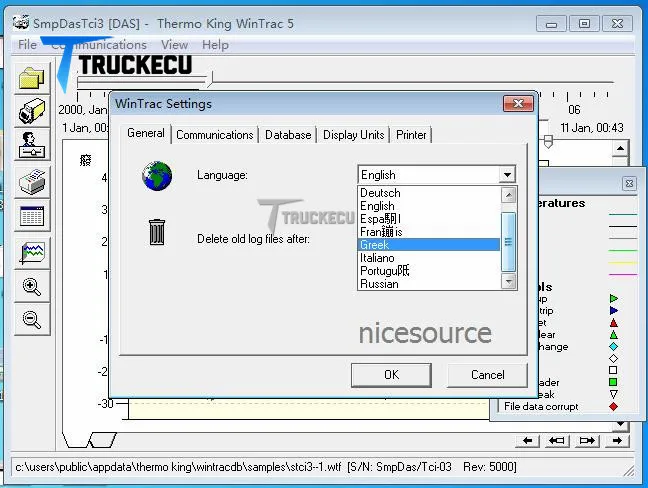The image size is (648, 488).
Task: Click the data logger device toolbar icon
Action: pos(32,111)
